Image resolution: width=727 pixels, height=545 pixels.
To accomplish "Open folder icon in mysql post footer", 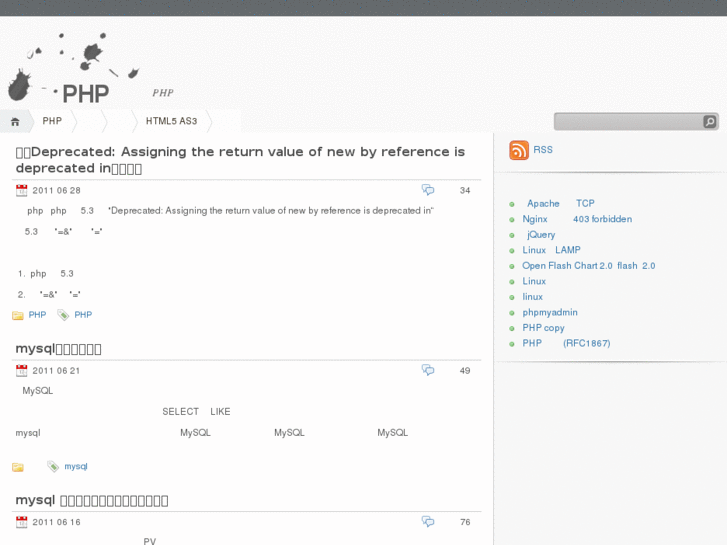I will [x=18, y=467].
